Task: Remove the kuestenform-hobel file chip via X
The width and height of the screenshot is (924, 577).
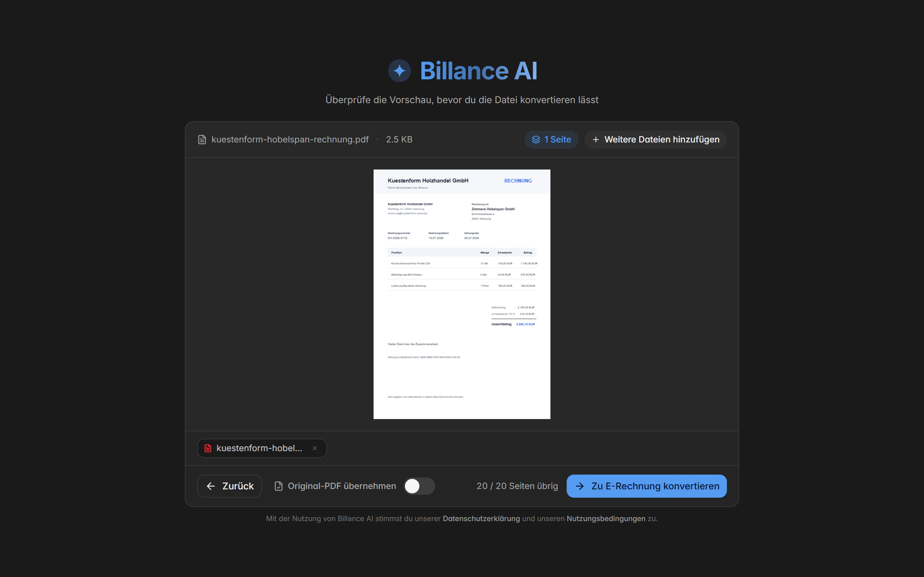Action: pyautogui.click(x=315, y=448)
